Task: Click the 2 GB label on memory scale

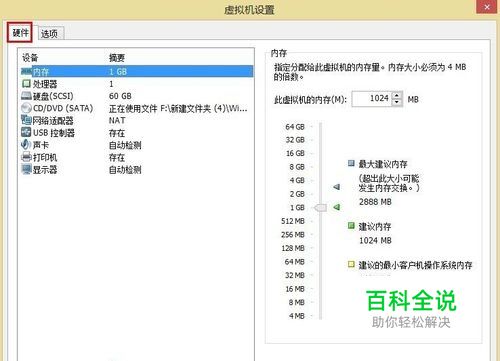Action: tap(297, 194)
